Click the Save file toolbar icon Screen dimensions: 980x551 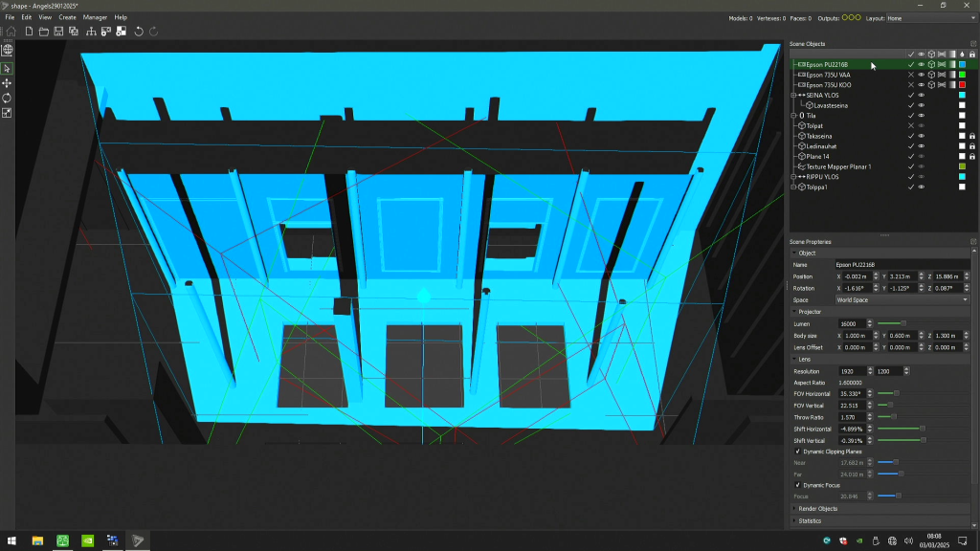coord(59,32)
